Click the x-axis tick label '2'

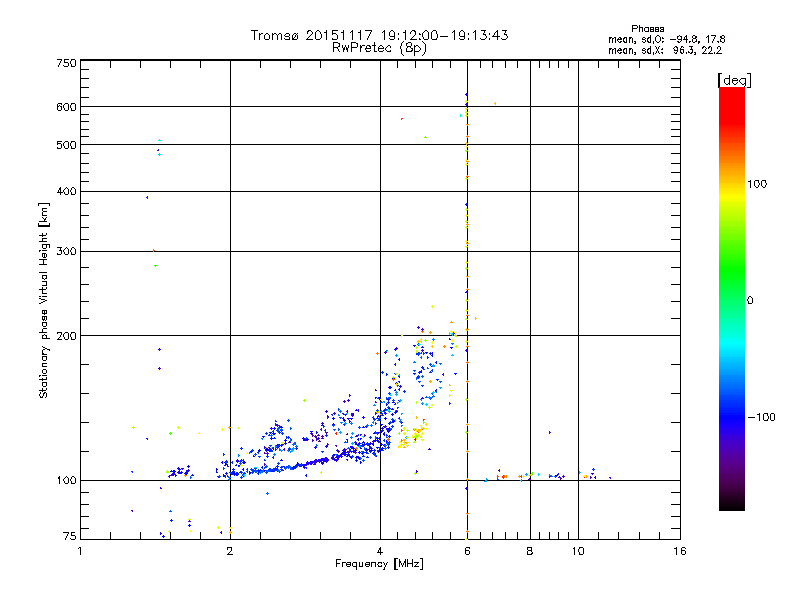pyautogui.click(x=230, y=552)
